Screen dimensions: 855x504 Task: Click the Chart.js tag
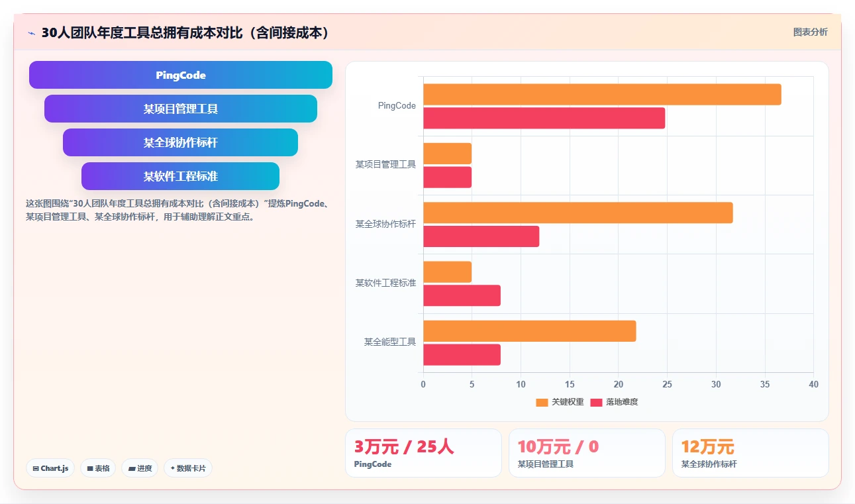(x=51, y=468)
